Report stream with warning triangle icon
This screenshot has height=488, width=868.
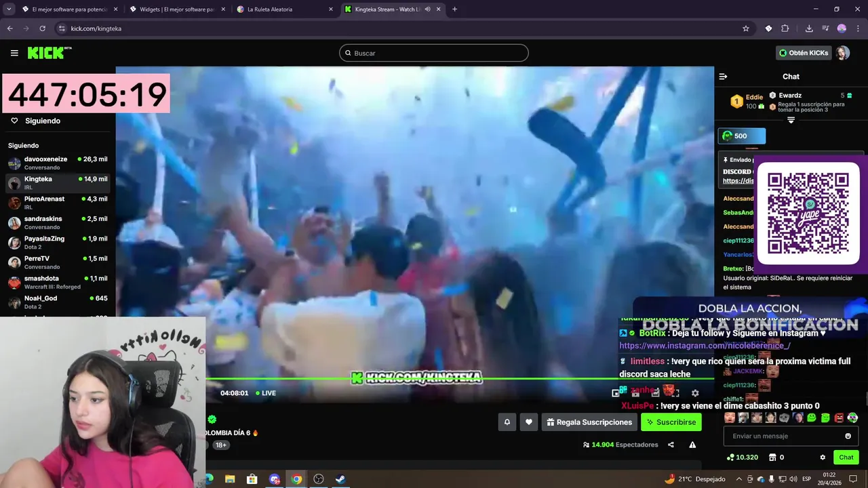(692, 445)
